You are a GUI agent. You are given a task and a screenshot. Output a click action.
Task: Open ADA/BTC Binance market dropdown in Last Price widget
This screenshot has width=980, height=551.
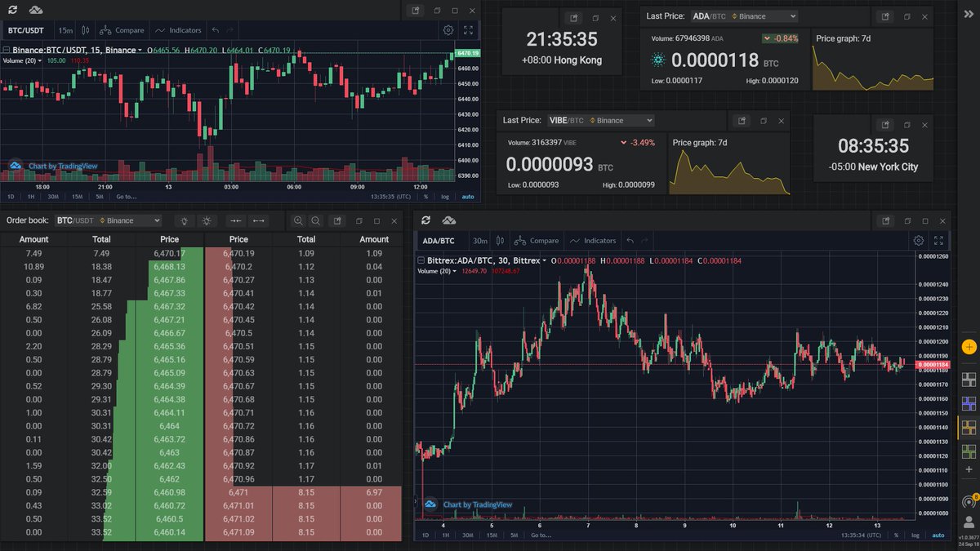coord(745,16)
